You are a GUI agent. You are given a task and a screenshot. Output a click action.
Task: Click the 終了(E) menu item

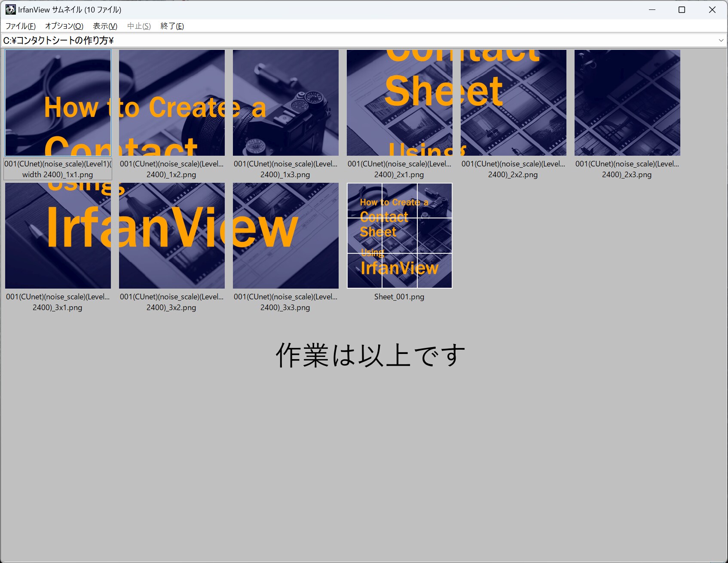tap(172, 26)
